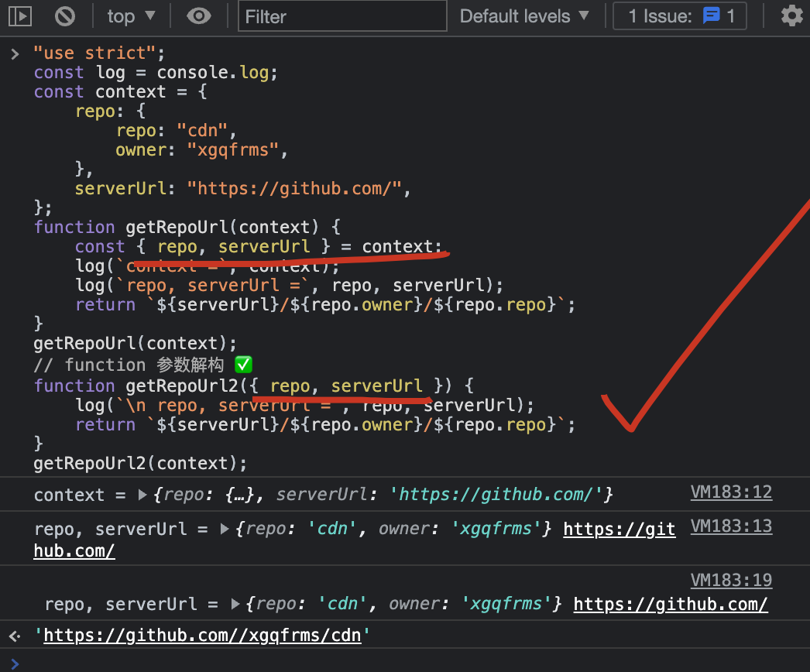The width and height of the screenshot is (810, 672).
Task: Expand the repo object logged under VM183:19
Action: tap(235, 604)
